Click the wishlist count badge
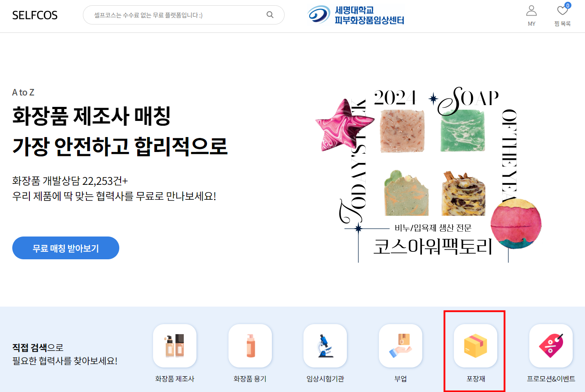The height and width of the screenshot is (392, 585). [568, 6]
